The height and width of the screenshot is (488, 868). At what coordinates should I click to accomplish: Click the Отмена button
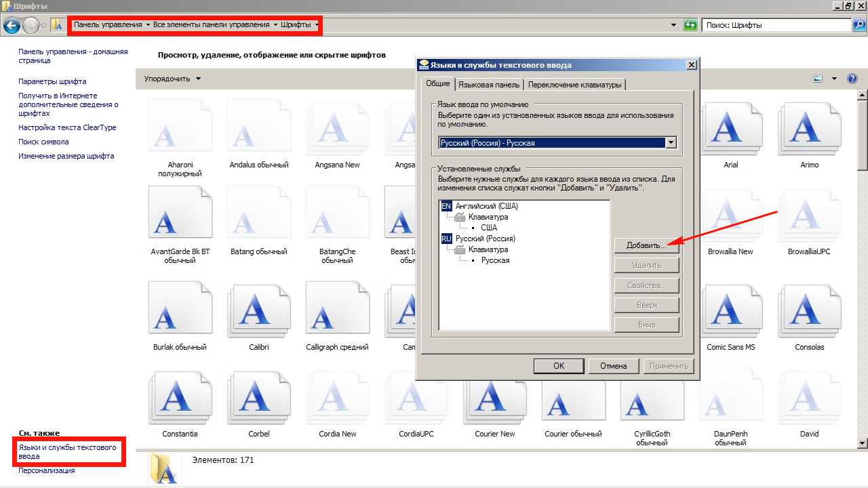point(613,366)
